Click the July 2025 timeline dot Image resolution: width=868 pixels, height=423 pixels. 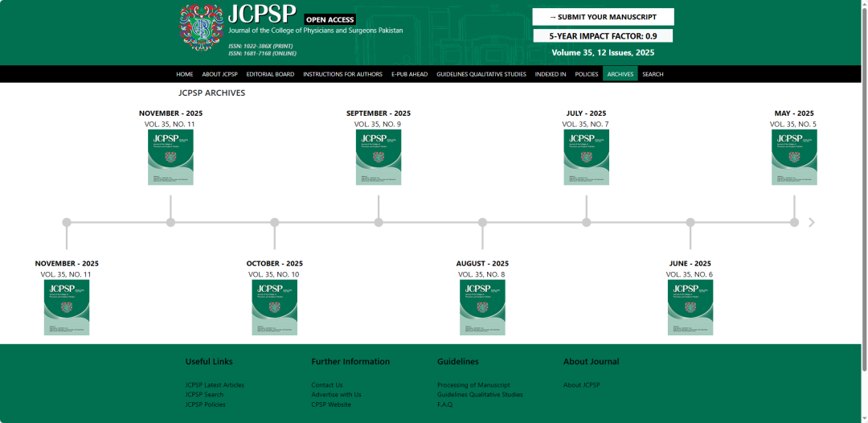click(x=586, y=223)
